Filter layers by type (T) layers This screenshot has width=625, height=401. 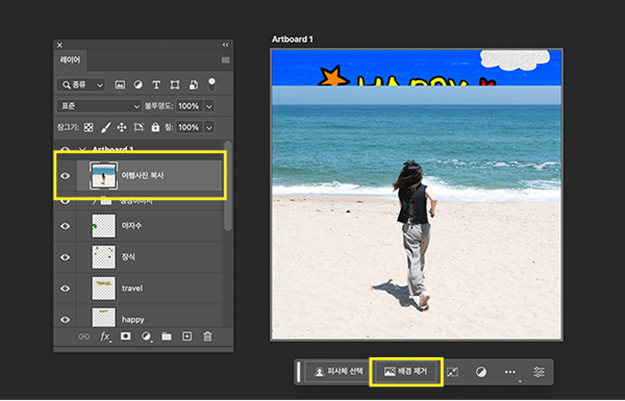(x=157, y=84)
